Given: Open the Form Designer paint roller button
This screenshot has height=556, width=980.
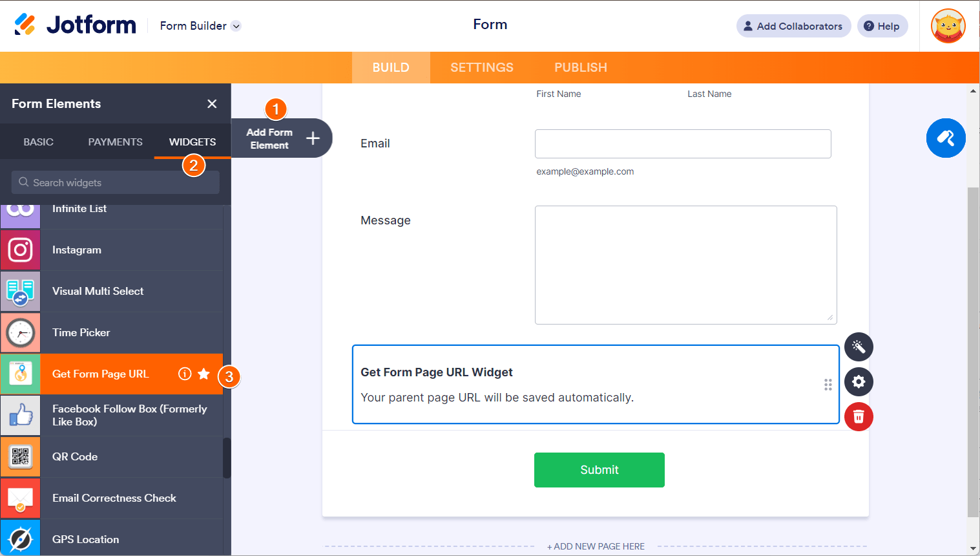Looking at the screenshot, I should 946,138.
